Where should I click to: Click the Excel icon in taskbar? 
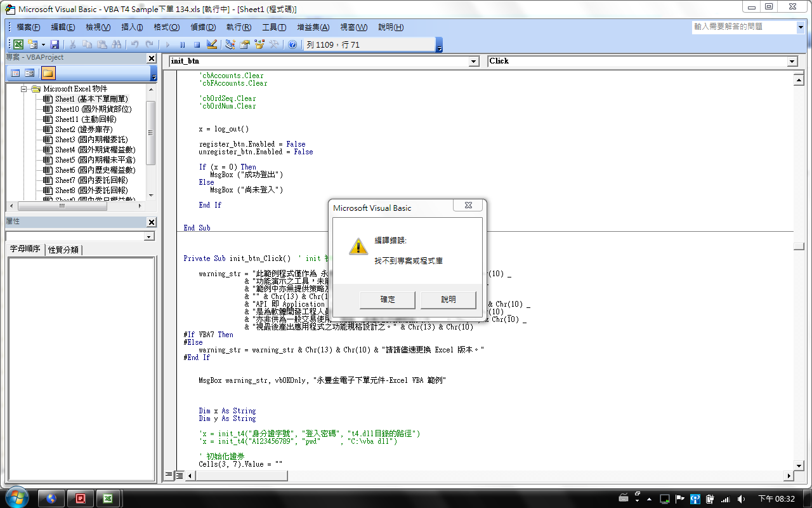click(108, 499)
